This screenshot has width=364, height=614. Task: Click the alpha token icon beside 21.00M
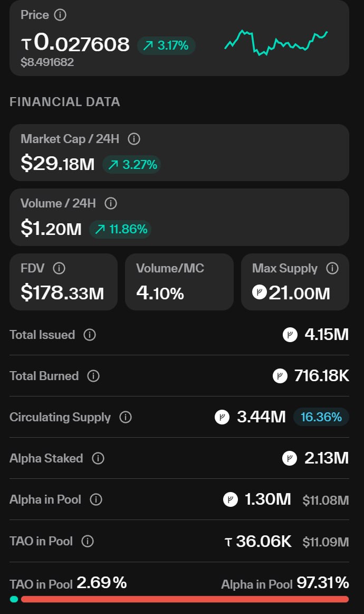point(260,292)
